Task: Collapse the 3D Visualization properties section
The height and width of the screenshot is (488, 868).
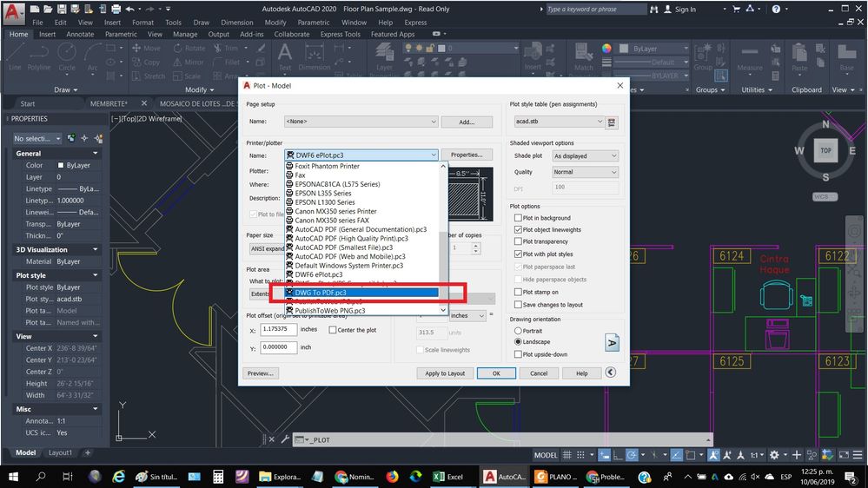Action: click(96, 249)
